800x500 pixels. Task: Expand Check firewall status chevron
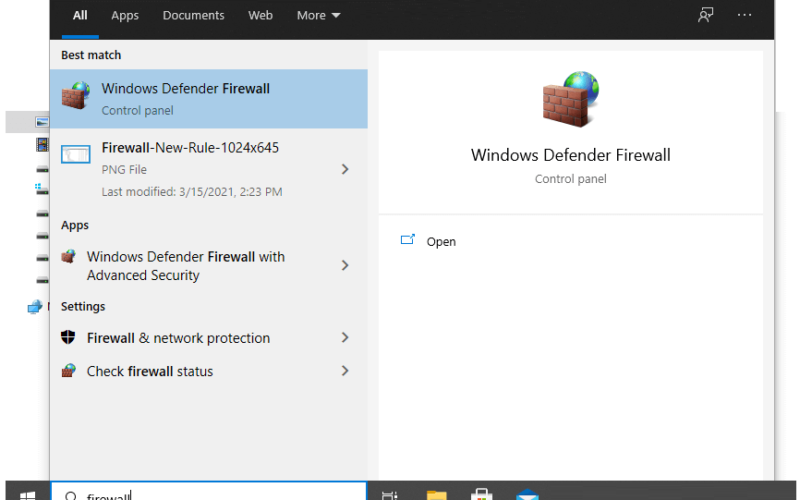345,371
